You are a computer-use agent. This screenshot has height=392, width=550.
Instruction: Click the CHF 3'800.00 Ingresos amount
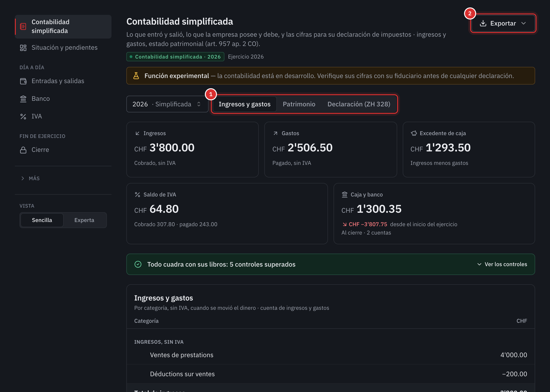point(164,148)
